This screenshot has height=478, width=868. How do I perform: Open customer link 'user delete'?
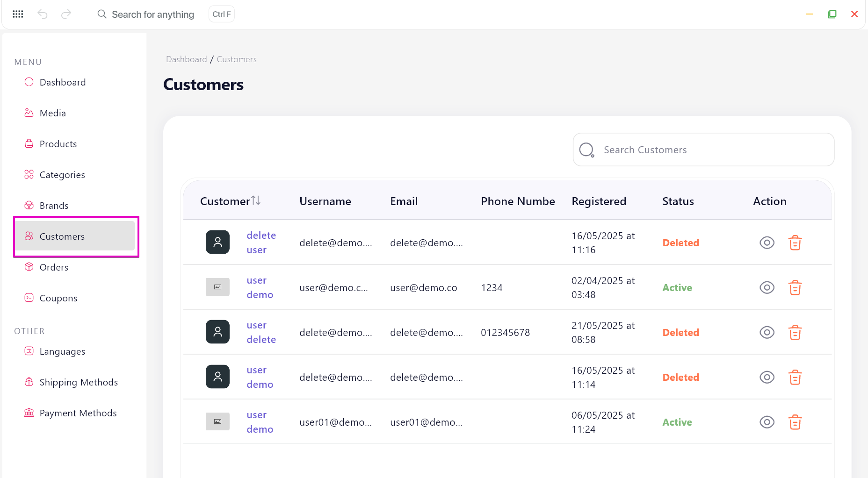261,332
